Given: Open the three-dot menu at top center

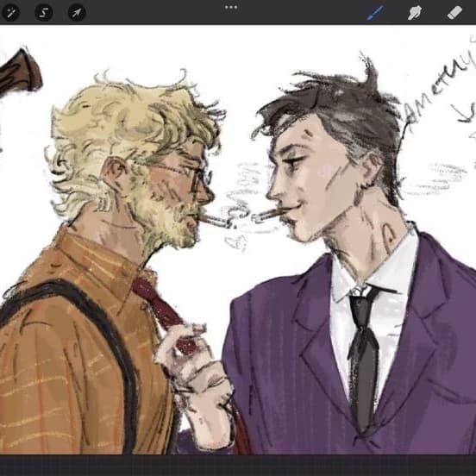Looking at the screenshot, I should [231, 7].
